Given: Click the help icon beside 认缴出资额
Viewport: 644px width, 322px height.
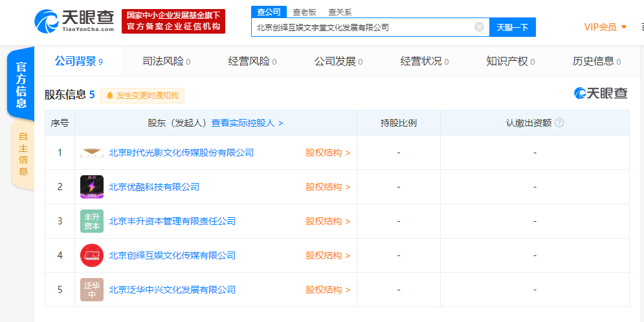Looking at the screenshot, I should coord(559,123).
